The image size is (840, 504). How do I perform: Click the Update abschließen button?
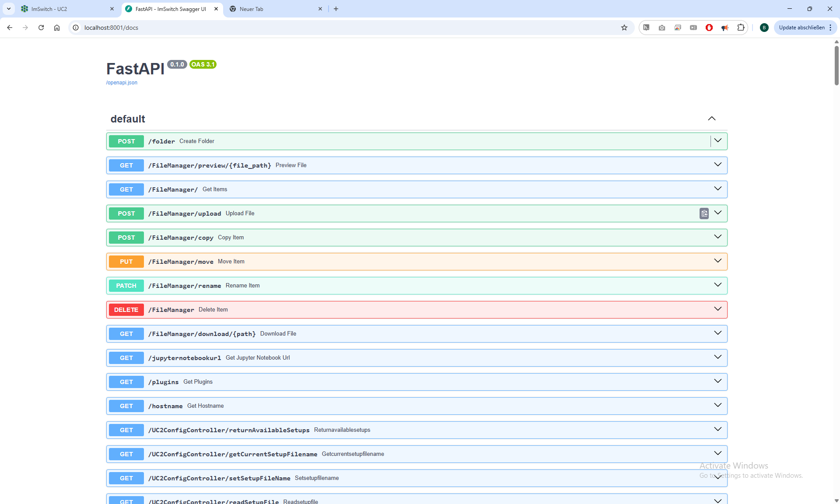point(801,28)
